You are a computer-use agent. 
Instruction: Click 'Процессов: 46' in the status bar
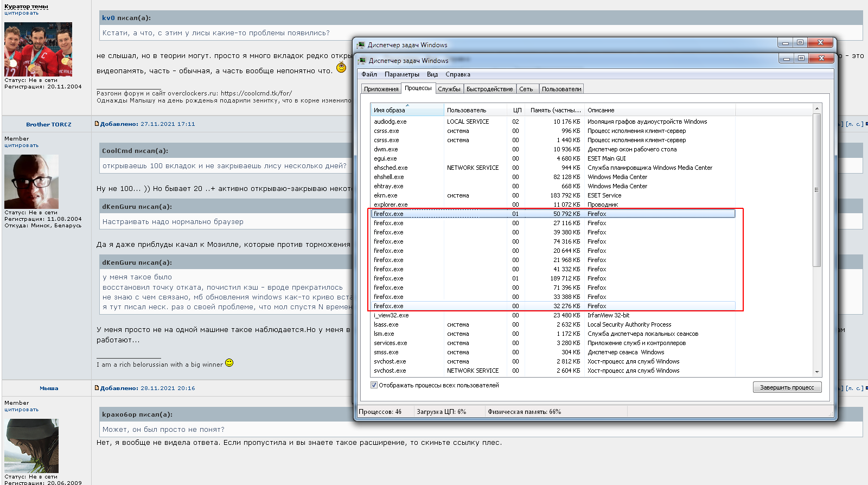pos(380,412)
